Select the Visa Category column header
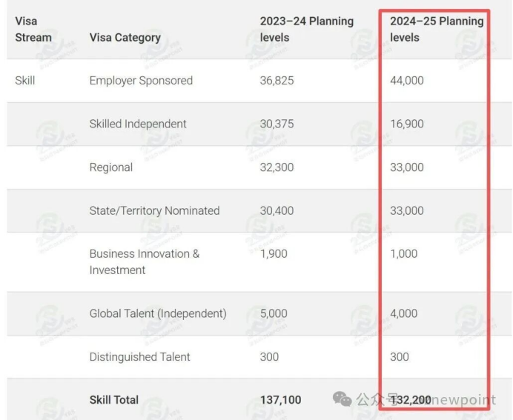 (x=125, y=38)
